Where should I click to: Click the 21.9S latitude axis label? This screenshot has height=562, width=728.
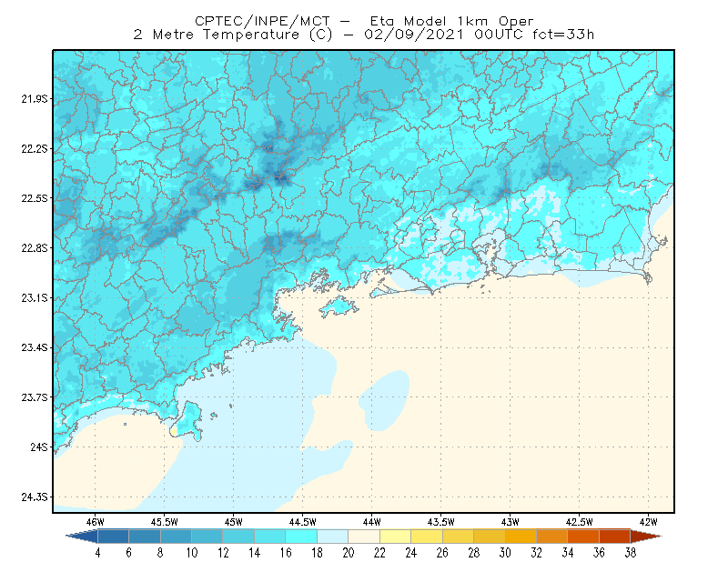point(35,98)
